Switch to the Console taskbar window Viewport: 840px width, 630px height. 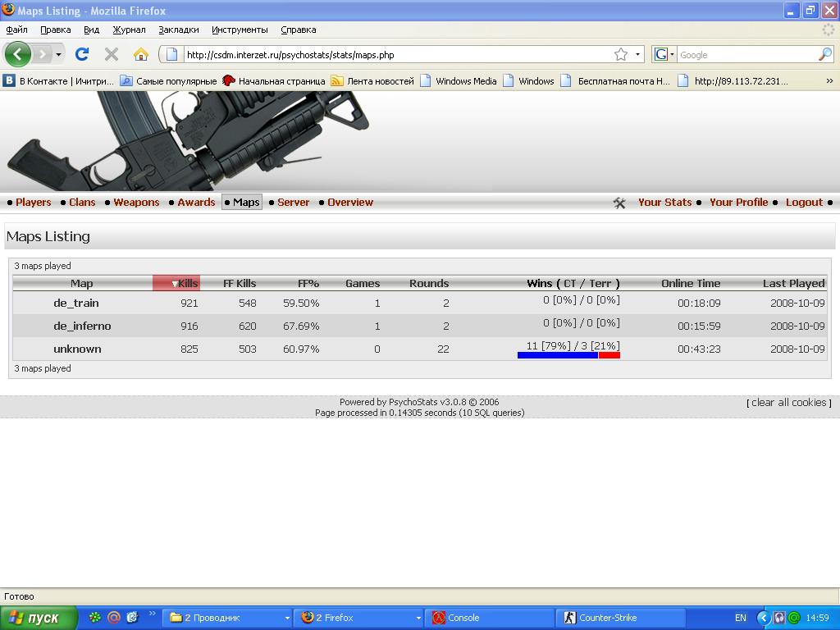coord(491,618)
